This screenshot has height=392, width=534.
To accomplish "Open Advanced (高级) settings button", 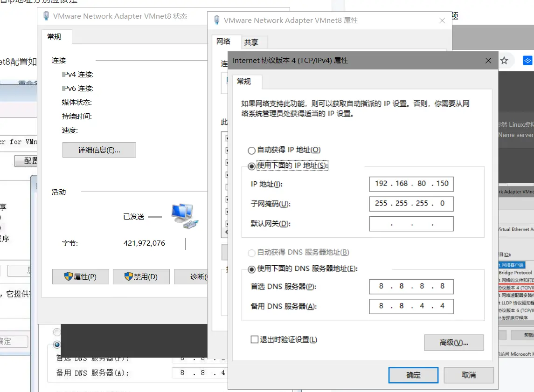I will (454, 342).
